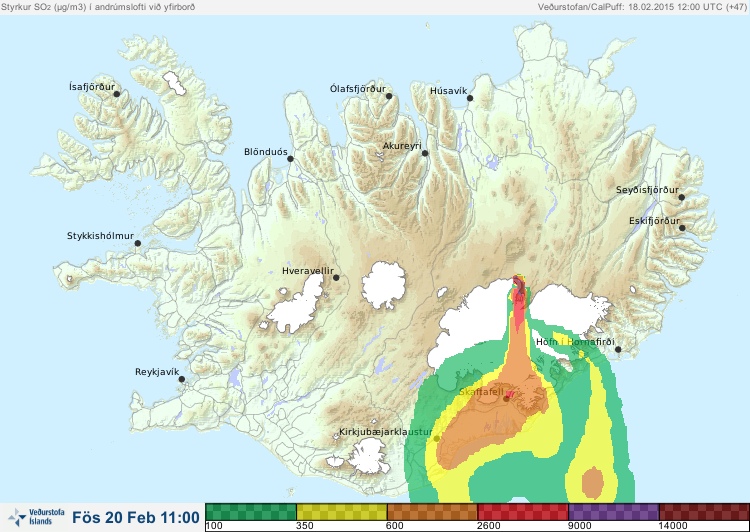Click the Húsavík marker dot
750x532 pixels.
pos(470,98)
